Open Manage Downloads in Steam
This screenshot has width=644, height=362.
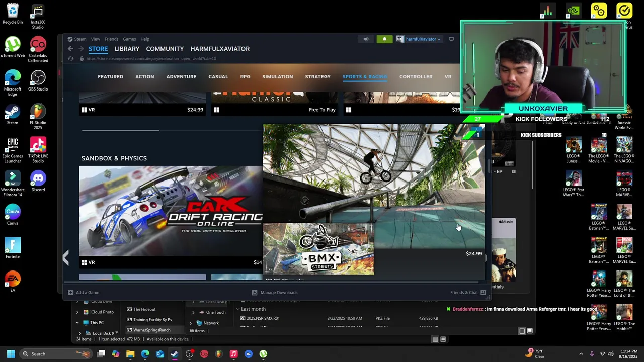point(275,293)
